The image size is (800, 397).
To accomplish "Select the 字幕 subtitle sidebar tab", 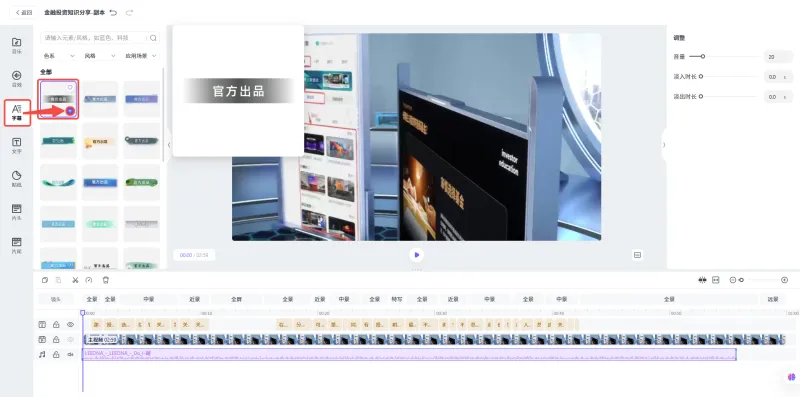I will pyautogui.click(x=17, y=112).
